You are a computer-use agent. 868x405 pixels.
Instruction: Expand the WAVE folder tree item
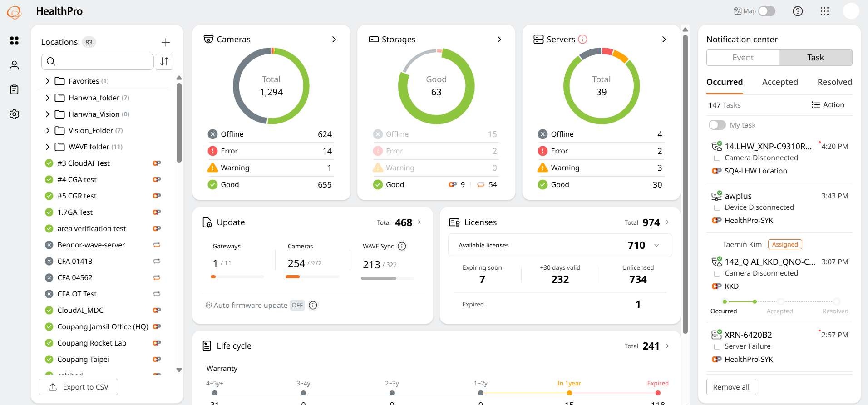point(48,147)
